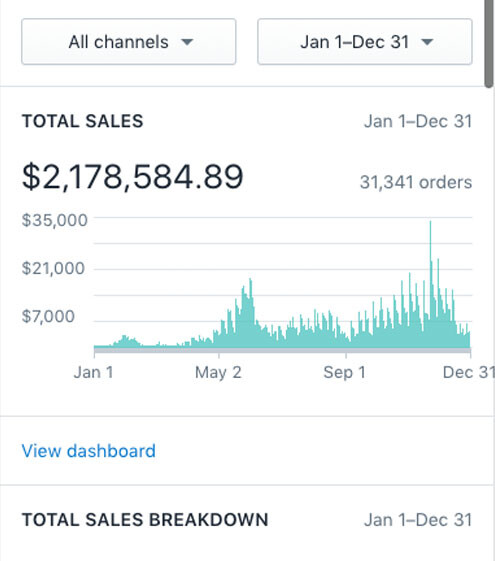The width and height of the screenshot is (495, 561).
Task: Click the TOTAL SALES heading
Action: pyautogui.click(x=83, y=121)
